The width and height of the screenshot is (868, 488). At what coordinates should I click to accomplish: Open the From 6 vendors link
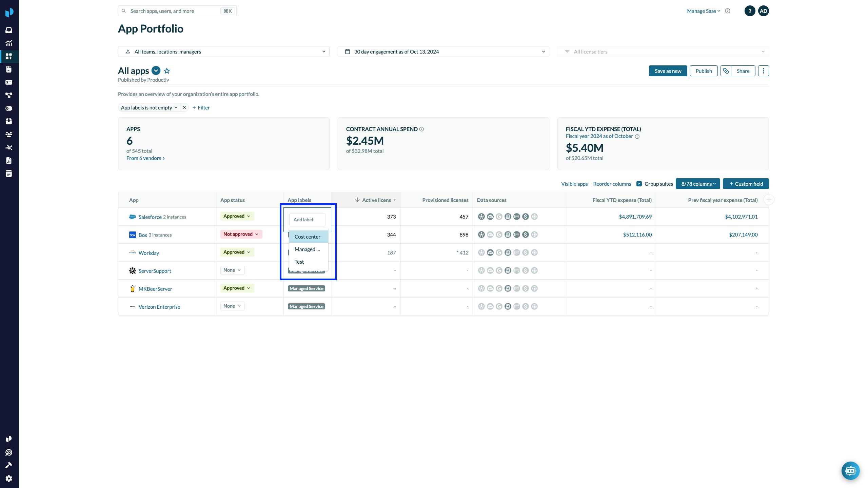[145, 158]
